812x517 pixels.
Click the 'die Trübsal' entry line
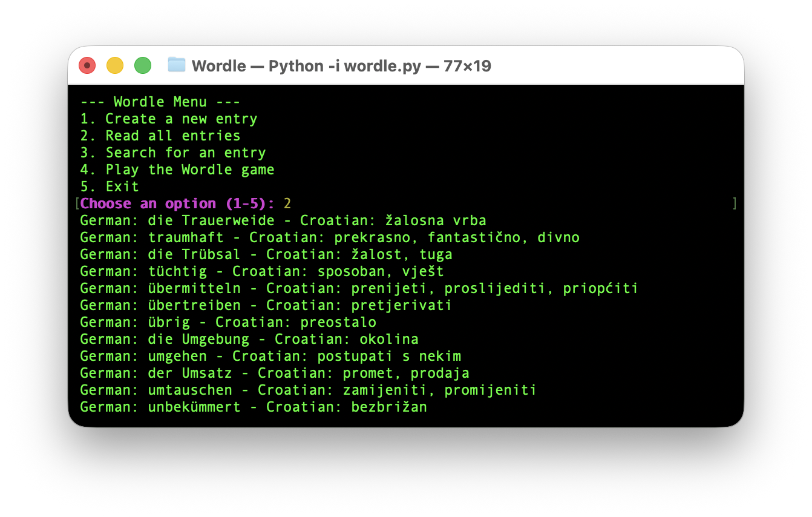pyautogui.click(x=194, y=254)
